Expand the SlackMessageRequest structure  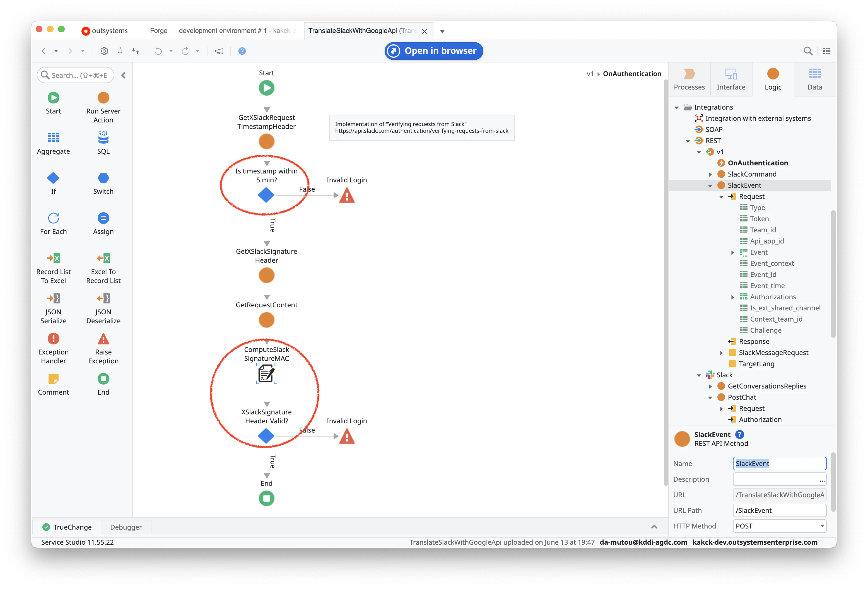coord(721,353)
